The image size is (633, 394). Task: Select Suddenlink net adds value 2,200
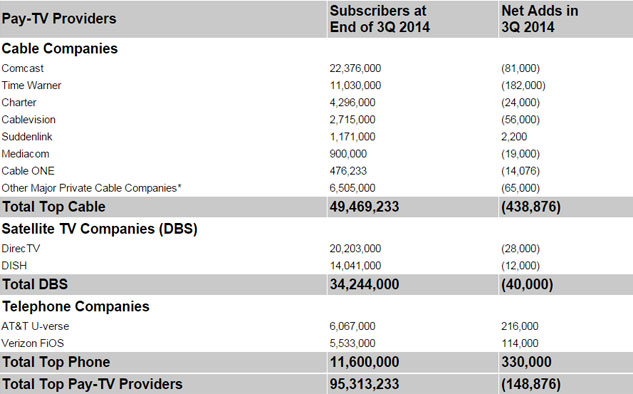point(514,137)
